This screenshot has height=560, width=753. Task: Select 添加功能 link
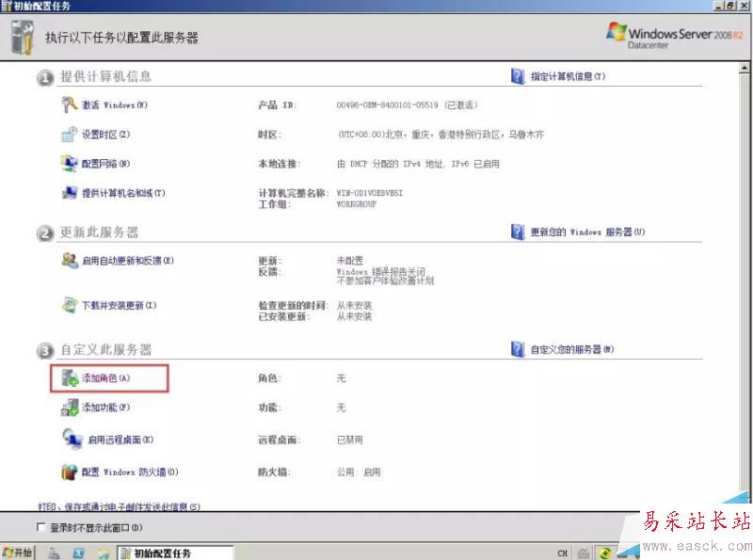click(x=105, y=408)
